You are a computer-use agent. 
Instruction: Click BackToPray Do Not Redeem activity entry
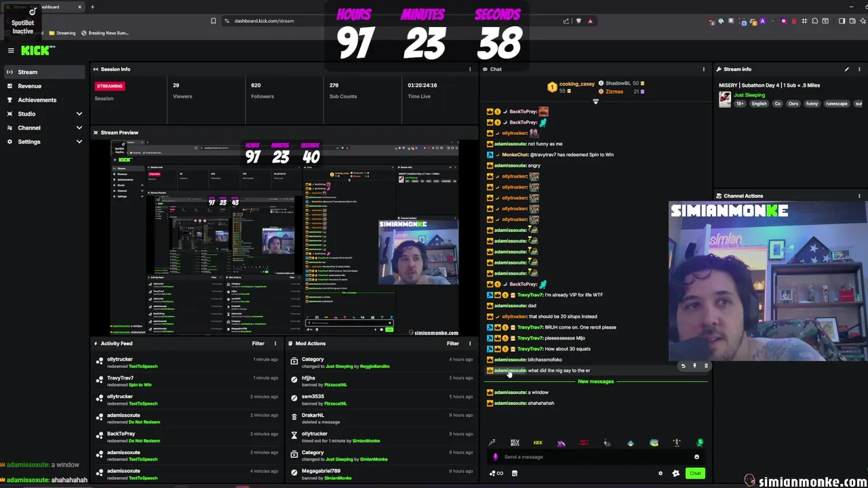click(186, 437)
